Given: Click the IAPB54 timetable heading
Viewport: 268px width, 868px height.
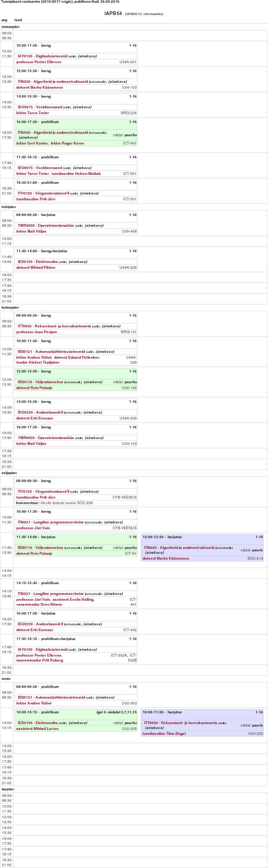Looking at the screenshot, I should point(113,14).
